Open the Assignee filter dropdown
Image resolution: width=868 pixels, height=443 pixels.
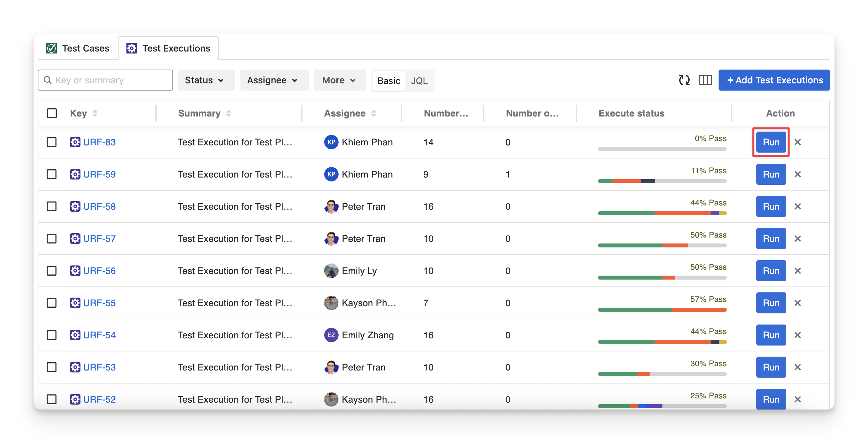coord(274,80)
